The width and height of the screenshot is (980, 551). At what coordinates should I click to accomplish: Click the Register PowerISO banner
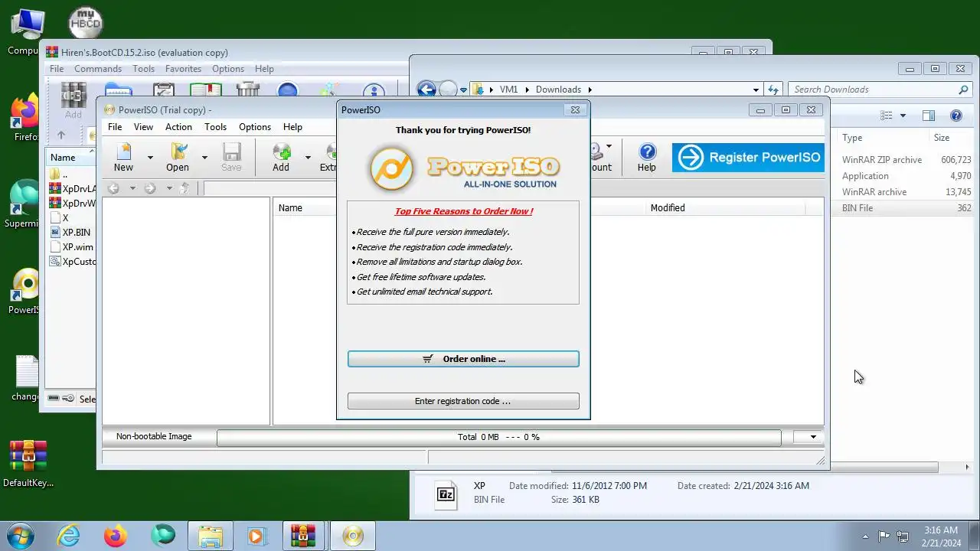(x=748, y=158)
